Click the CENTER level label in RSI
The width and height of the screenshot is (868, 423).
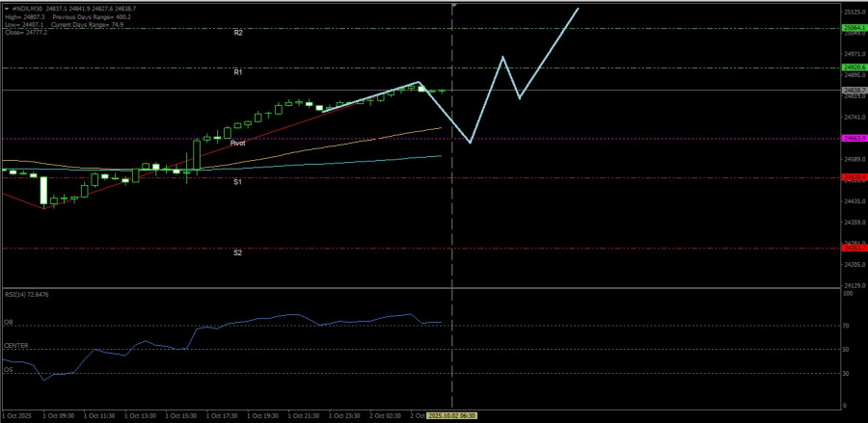click(15, 345)
